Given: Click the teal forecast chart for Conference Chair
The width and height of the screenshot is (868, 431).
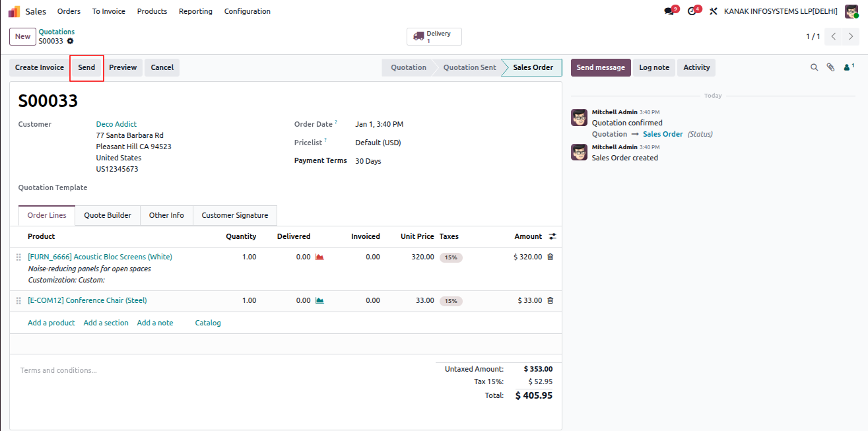Looking at the screenshot, I should 319,300.
